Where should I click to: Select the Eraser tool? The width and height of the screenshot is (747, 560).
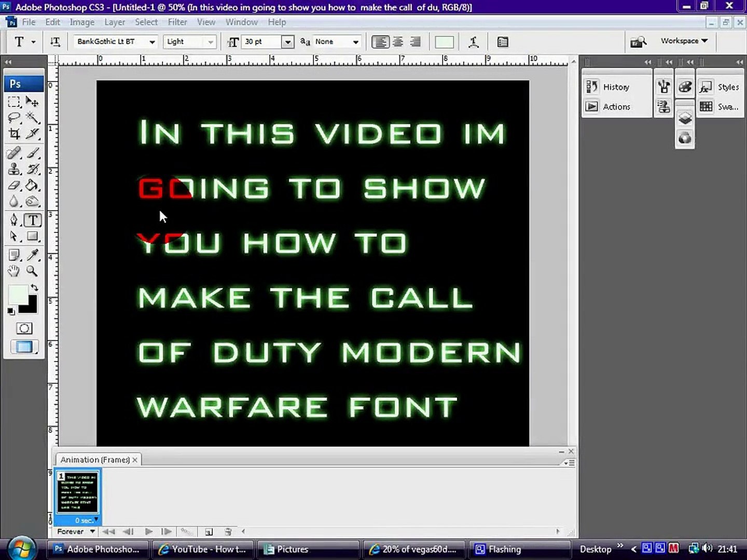pyautogui.click(x=15, y=185)
